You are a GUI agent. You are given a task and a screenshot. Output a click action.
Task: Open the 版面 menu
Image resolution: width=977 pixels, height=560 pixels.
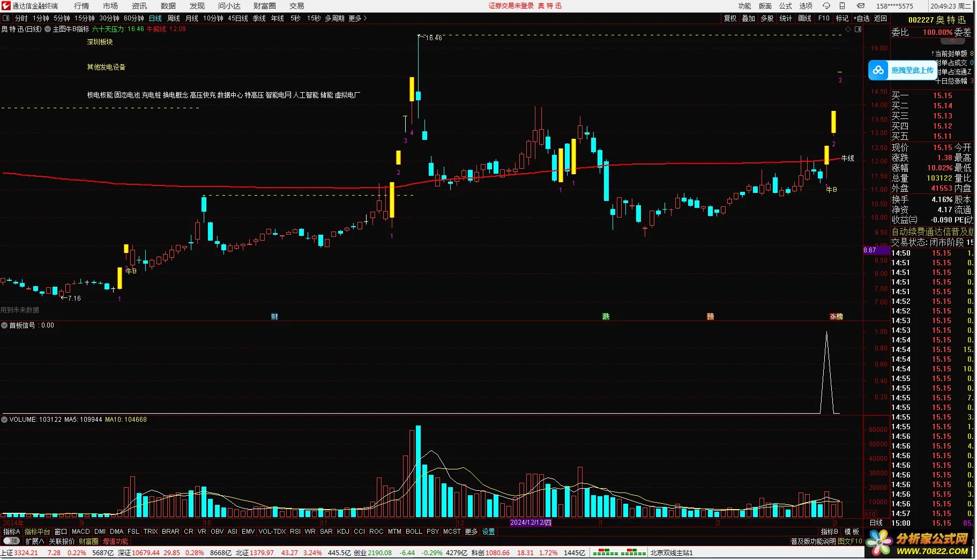pos(765,6)
